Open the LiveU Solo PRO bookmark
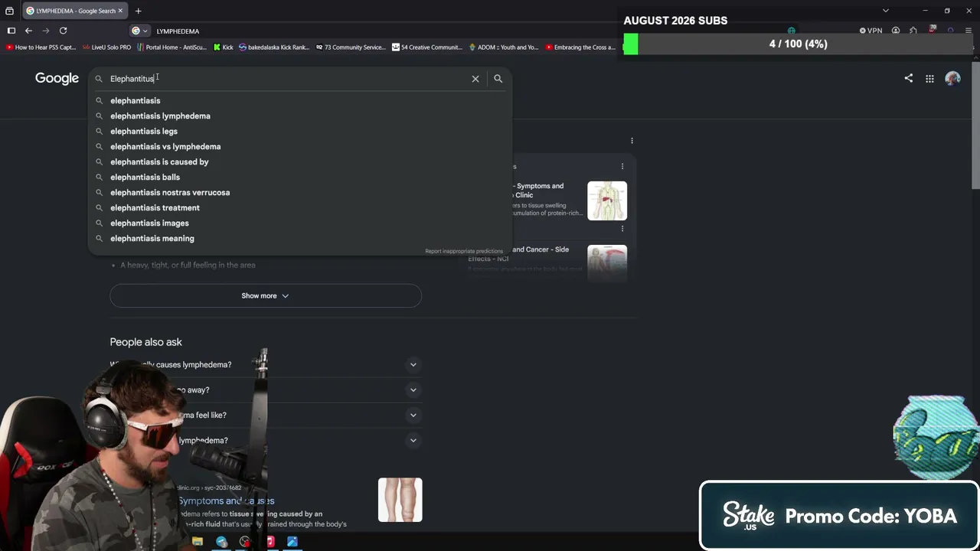980x551 pixels. point(106,47)
